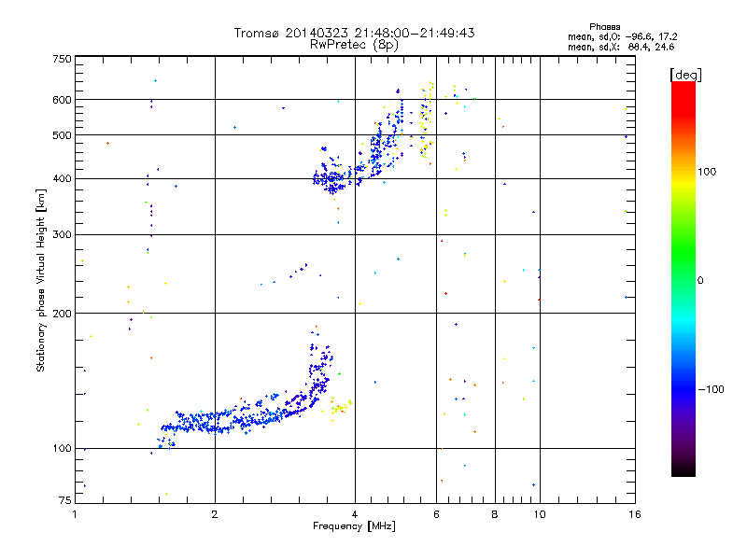The image size is (747, 560).
Task: Click the dense blue echo cluster near 400 km
Action: [332, 180]
